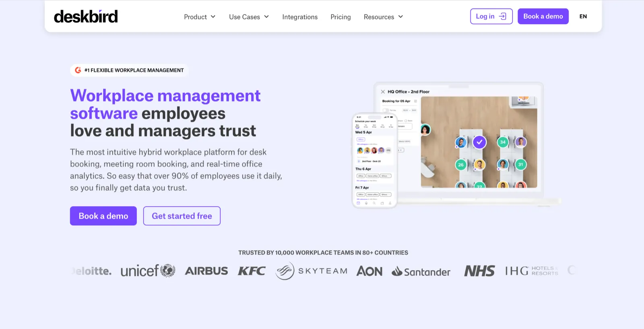Select the checked desk marker on floor plan
The width and height of the screenshot is (644, 329).
point(479,142)
